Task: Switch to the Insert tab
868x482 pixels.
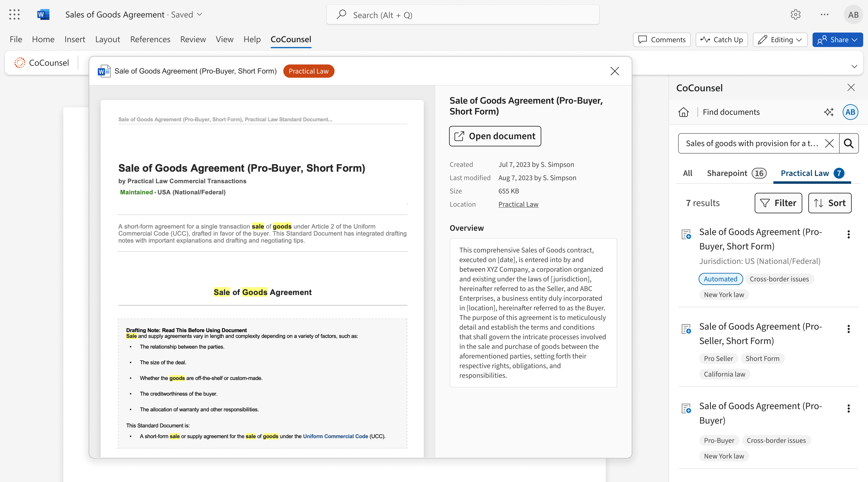Action: (75, 39)
